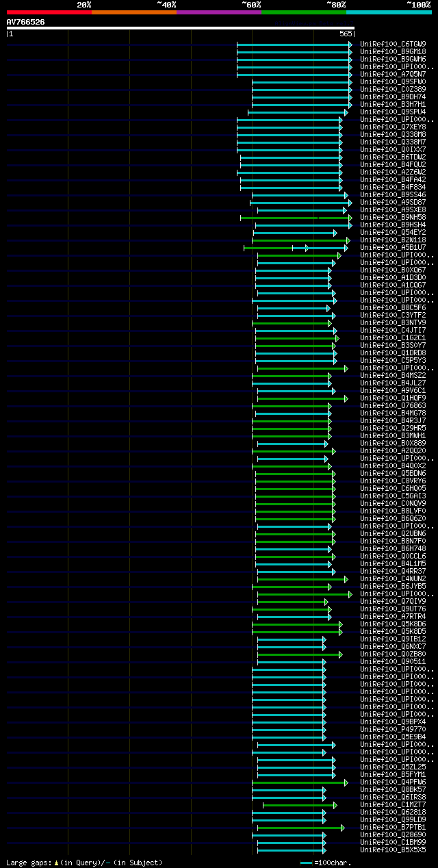Select the UniRef100_Q9UT76 entry
The image size is (438, 868).
point(393,609)
